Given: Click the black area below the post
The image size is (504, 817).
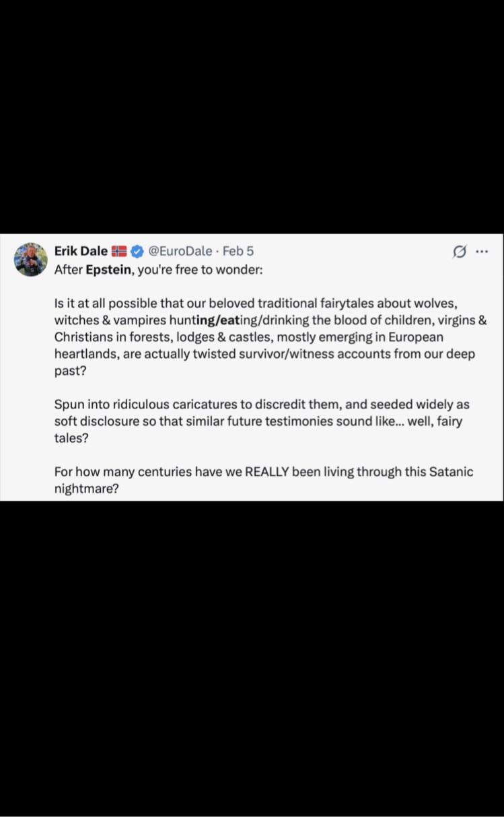Looking at the screenshot, I should 252,660.
